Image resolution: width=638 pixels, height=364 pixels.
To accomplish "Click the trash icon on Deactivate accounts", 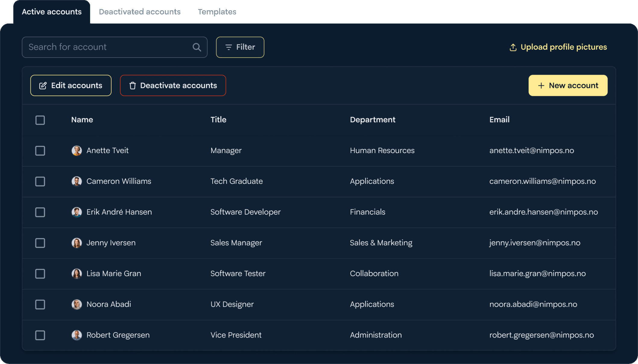I will pyautogui.click(x=132, y=85).
